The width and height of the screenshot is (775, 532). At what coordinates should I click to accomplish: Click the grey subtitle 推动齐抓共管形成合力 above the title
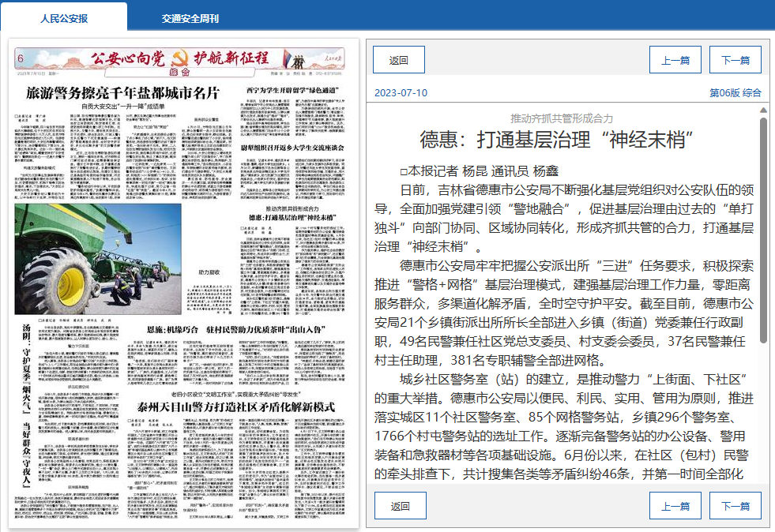tap(562, 118)
